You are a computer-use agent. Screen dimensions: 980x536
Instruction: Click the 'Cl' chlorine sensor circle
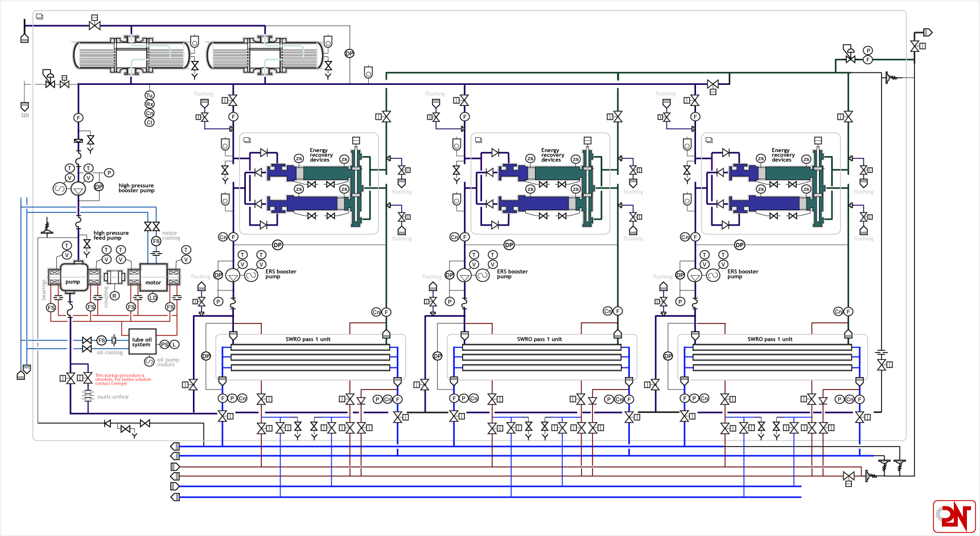pyautogui.click(x=150, y=122)
